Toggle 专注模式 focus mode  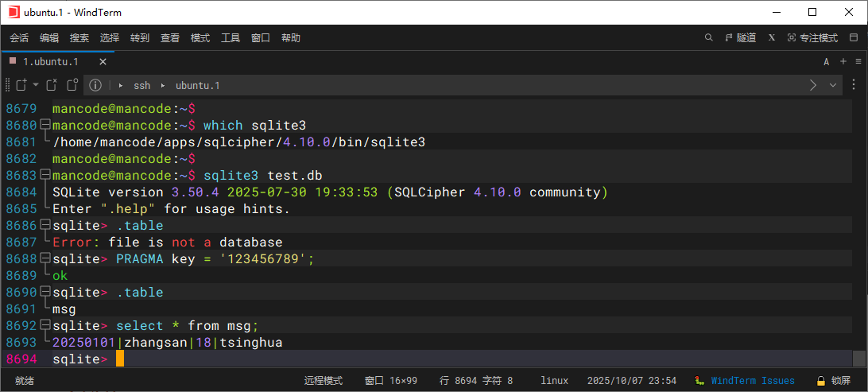click(812, 37)
